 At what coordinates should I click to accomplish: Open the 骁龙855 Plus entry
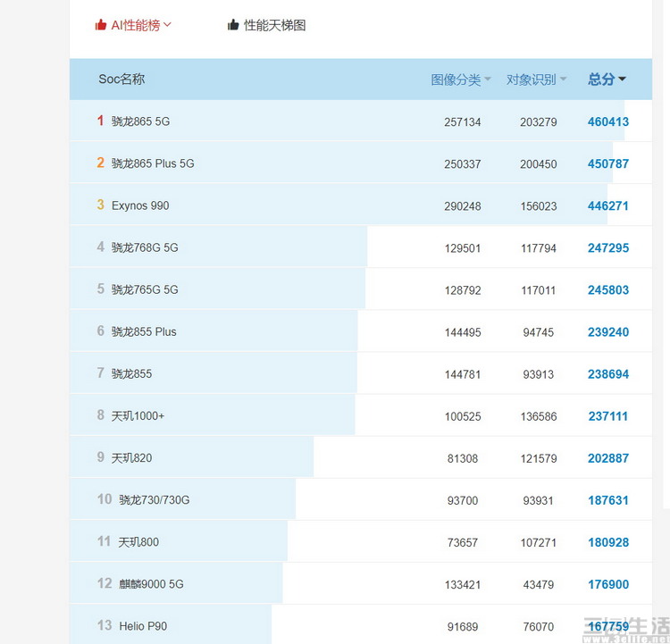144,331
